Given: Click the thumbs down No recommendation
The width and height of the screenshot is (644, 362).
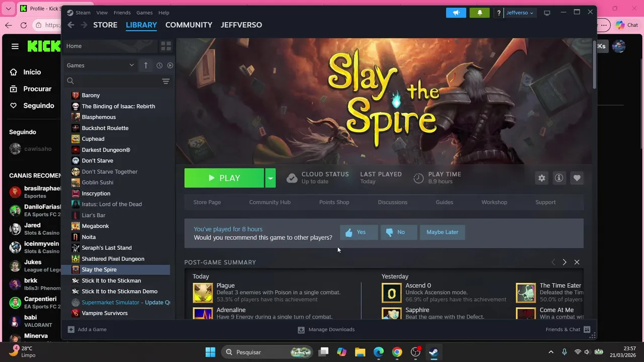Looking at the screenshot, I should tap(398, 232).
